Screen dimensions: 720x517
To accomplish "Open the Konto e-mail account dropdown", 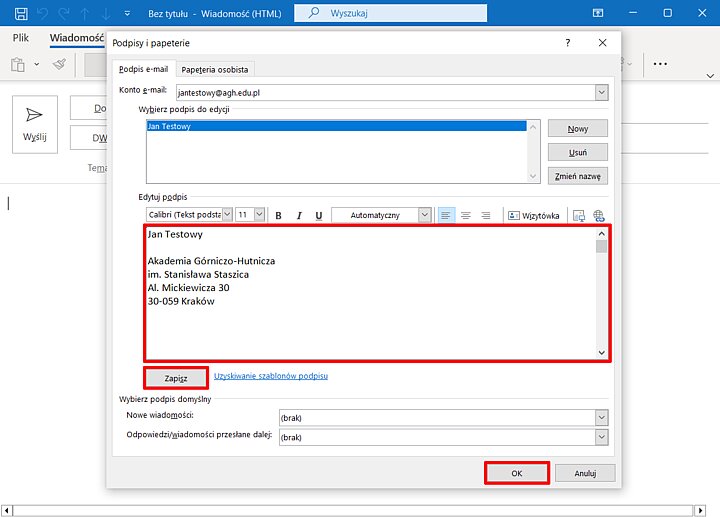I will (x=602, y=92).
